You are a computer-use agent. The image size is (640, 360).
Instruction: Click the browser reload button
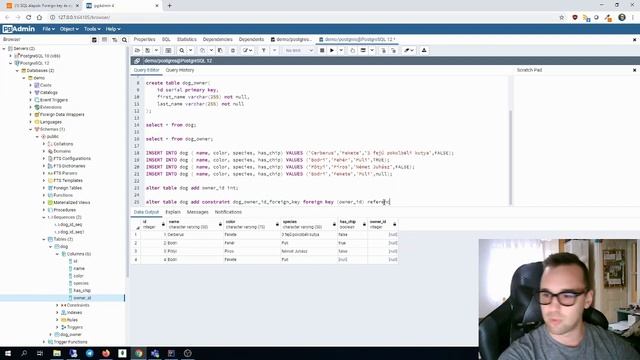(29, 17)
